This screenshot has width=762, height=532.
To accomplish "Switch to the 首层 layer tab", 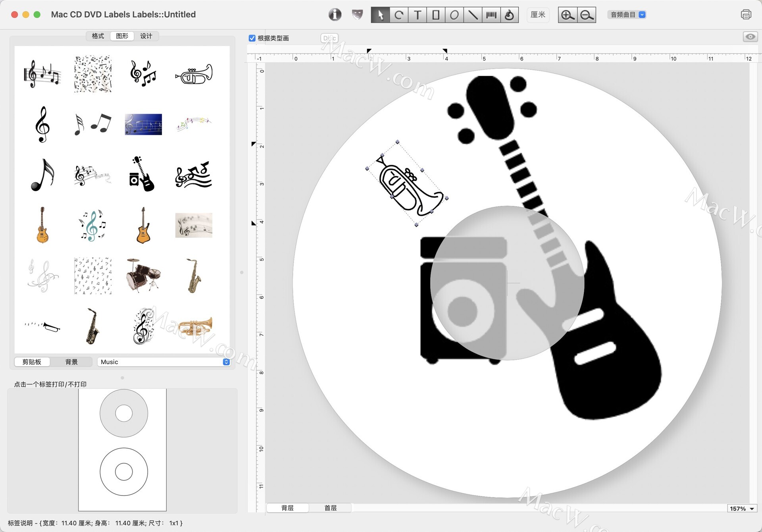I will click(331, 508).
